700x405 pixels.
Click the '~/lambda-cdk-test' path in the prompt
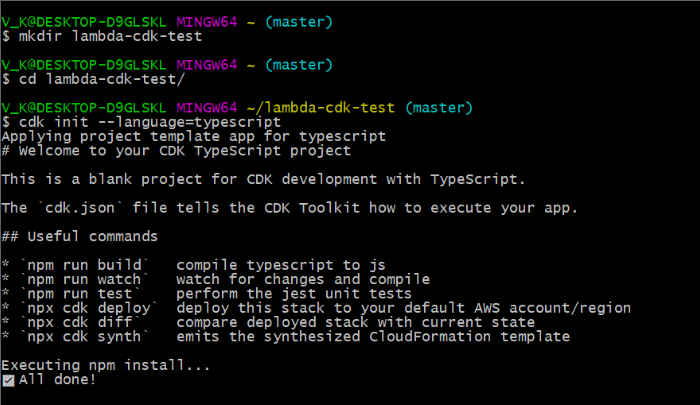tap(321, 108)
